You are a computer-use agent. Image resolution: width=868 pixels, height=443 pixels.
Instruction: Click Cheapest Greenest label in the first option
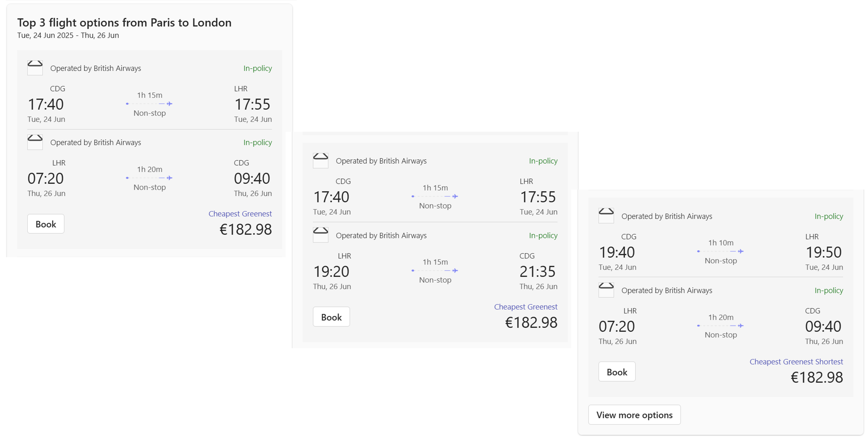pyautogui.click(x=240, y=214)
